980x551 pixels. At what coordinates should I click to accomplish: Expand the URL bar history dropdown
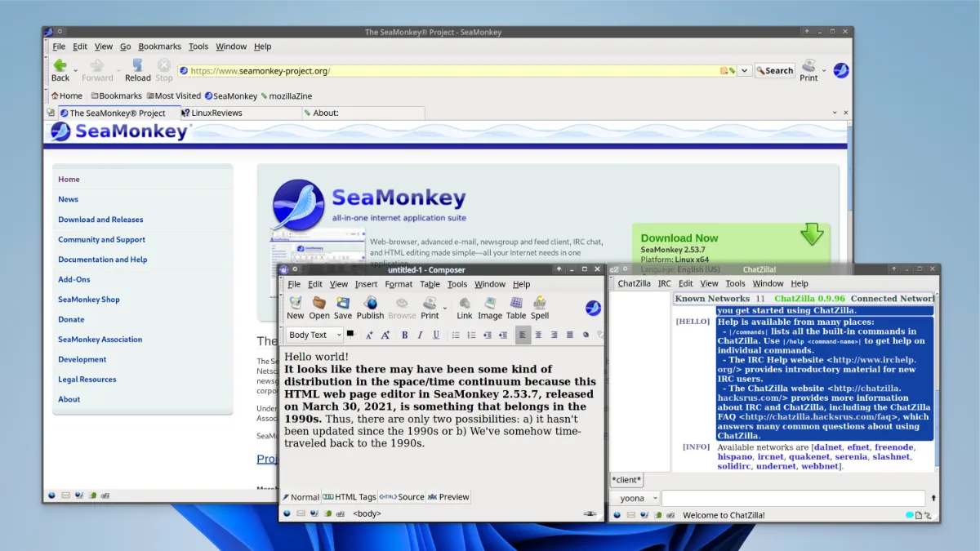pyautogui.click(x=744, y=71)
